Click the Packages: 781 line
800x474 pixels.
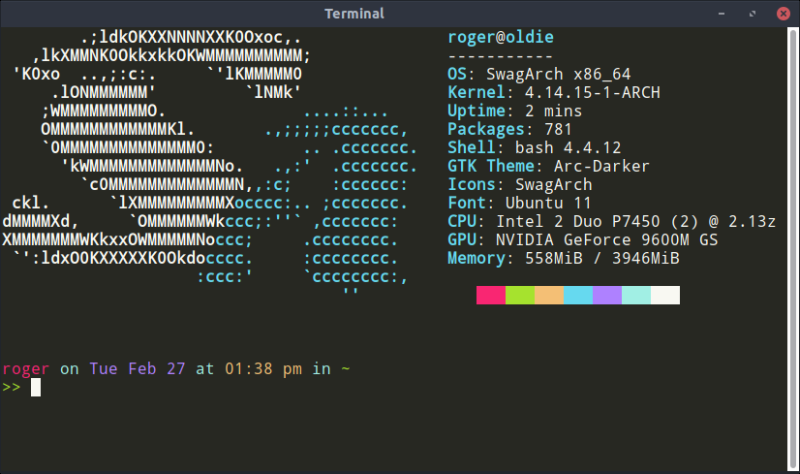pos(510,129)
